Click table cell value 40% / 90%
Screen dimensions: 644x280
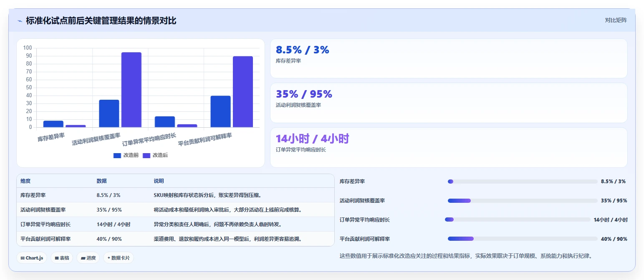[109, 239]
